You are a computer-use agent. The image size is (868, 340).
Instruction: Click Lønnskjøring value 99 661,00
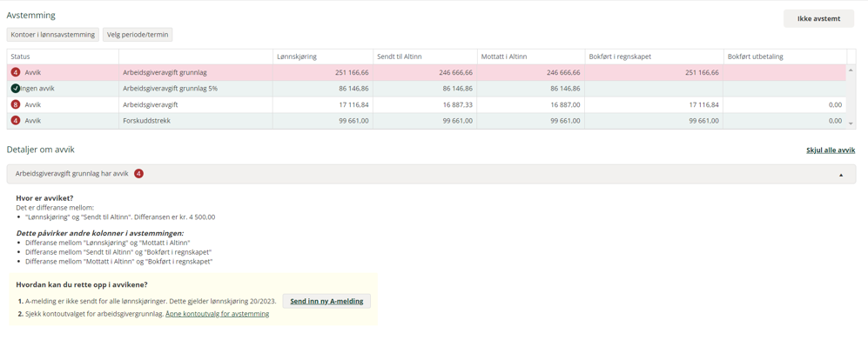click(353, 121)
